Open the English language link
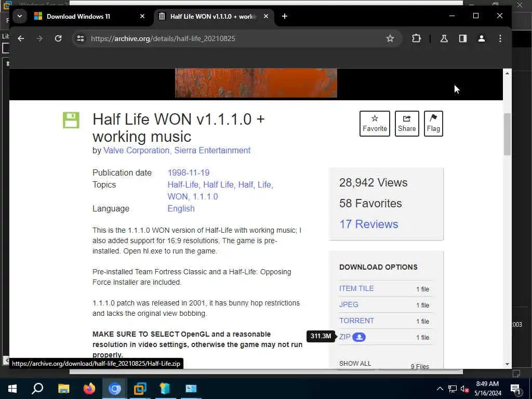The width and height of the screenshot is (532, 399). click(x=181, y=208)
